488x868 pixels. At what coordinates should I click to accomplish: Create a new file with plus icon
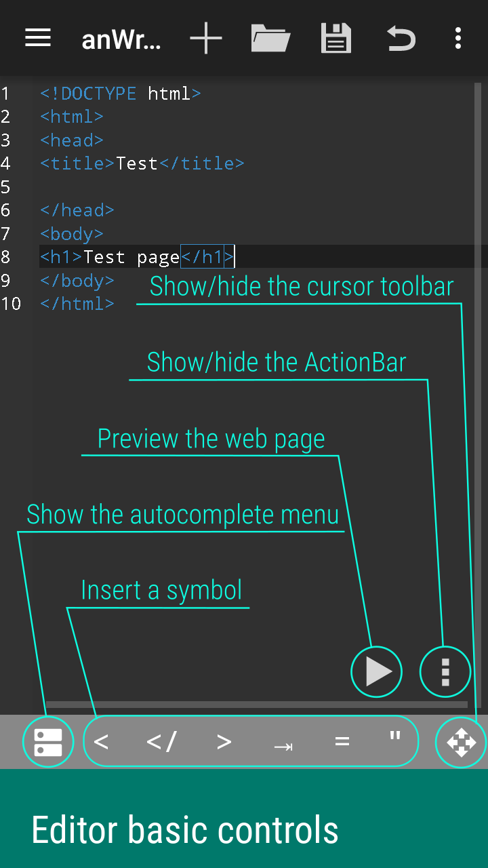pyautogui.click(x=206, y=38)
